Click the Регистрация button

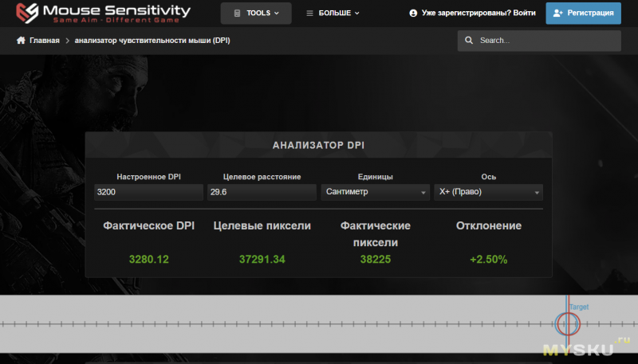click(x=583, y=14)
